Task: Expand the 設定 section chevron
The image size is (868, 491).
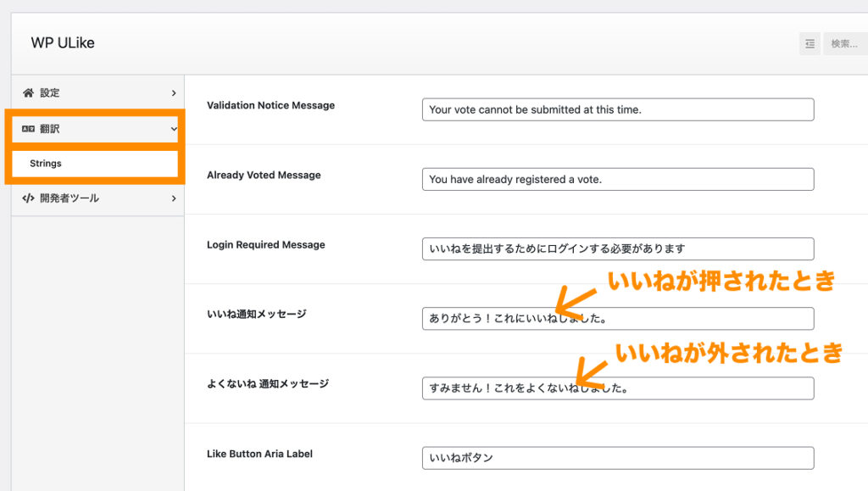Action: pos(174,92)
